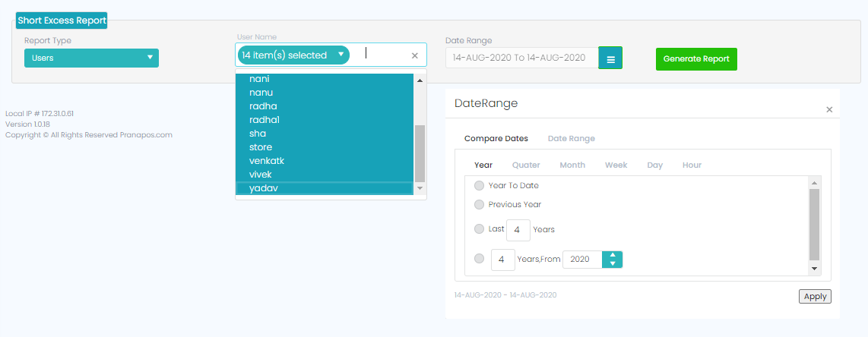
Task: Open the Month period tab
Action: 572,165
